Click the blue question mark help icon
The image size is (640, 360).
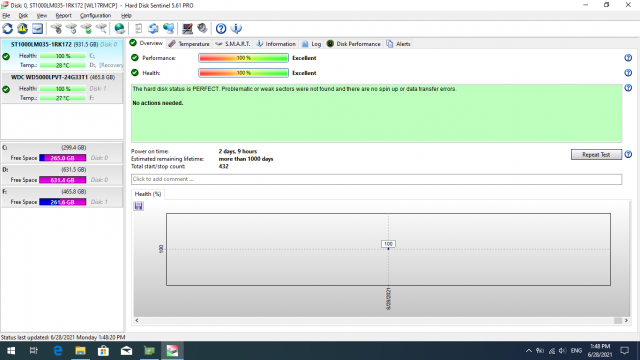[x=221, y=29]
